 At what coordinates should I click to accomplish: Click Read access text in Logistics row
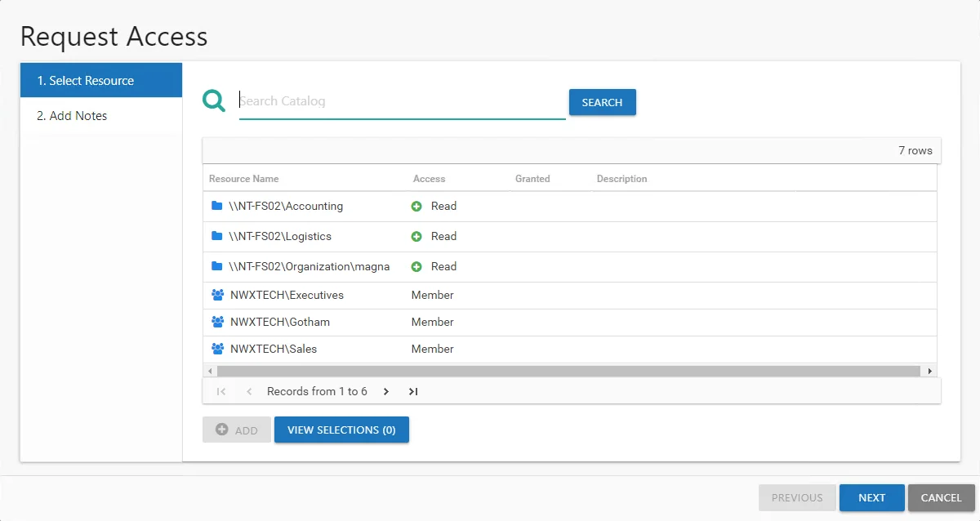pyautogui.click(x=443, y=236)
